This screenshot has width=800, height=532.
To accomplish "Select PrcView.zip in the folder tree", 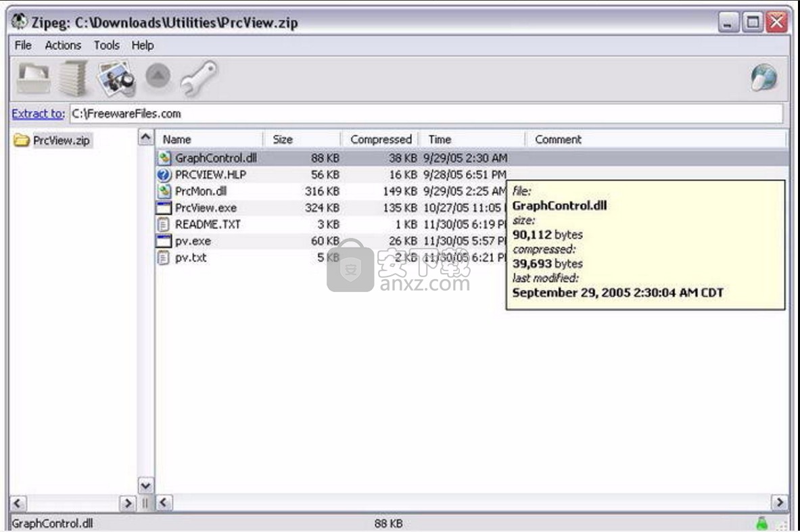I will click(61, 141).
